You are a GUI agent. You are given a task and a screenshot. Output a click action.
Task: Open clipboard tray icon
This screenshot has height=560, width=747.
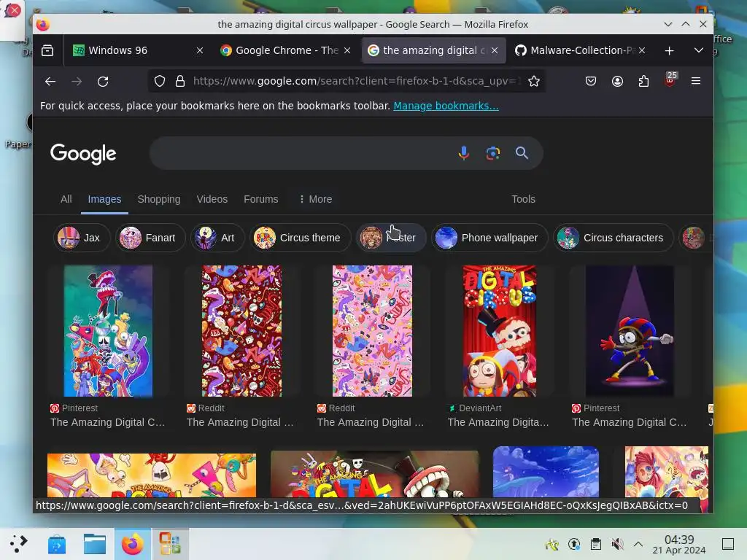[x=595, y=544]
